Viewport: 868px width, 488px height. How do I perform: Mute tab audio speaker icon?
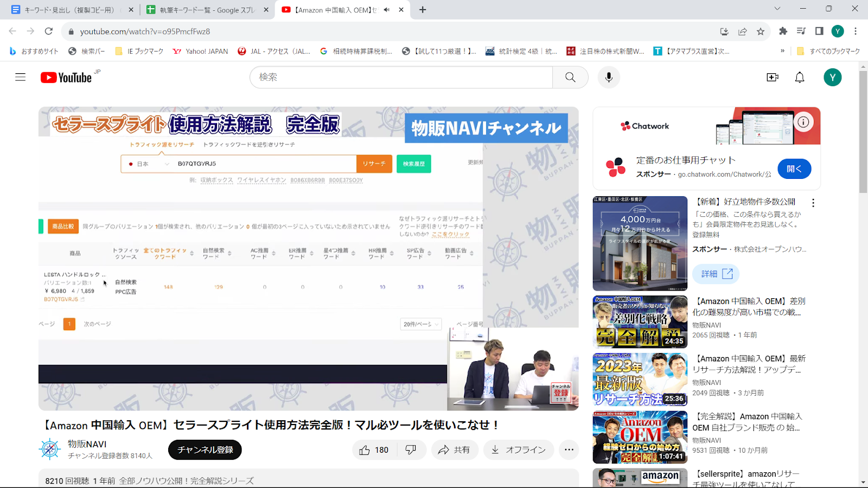tap(386, 10)
